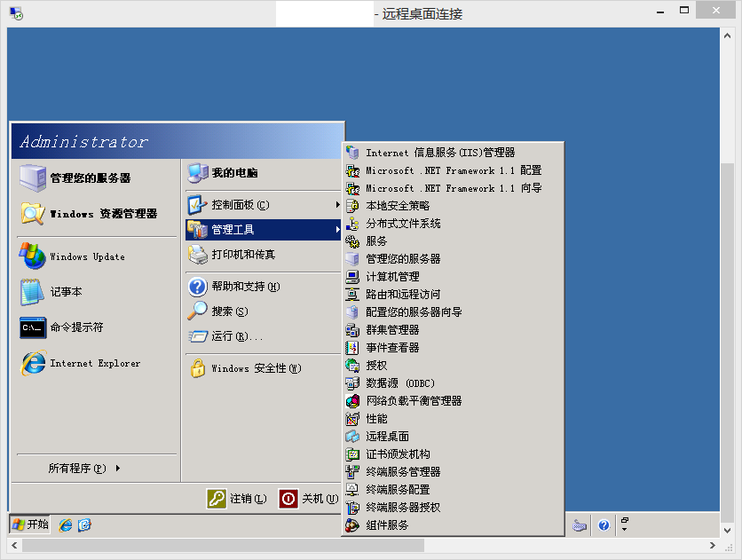Open 管理您的服务器 in the start menu

(96, 178)
